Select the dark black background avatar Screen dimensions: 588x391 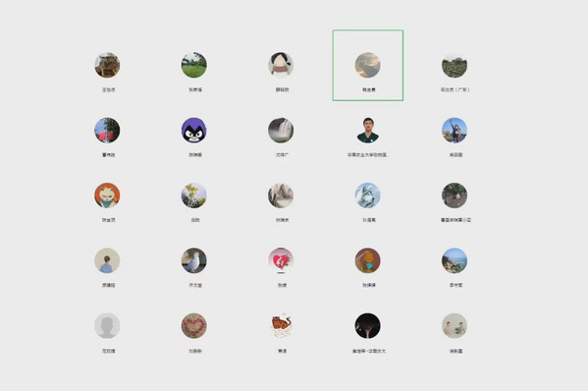(368, 326)
